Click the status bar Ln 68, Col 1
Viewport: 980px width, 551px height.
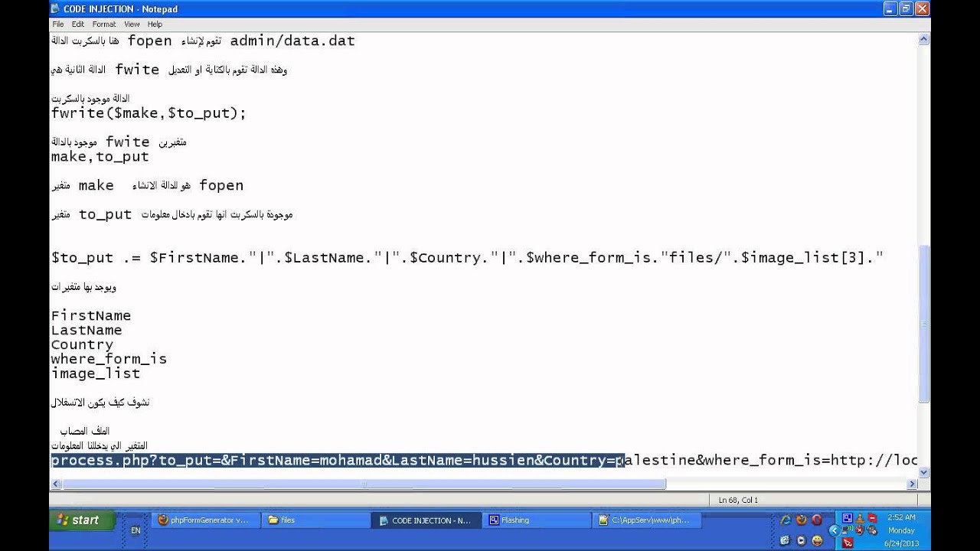tap(738, 500)
